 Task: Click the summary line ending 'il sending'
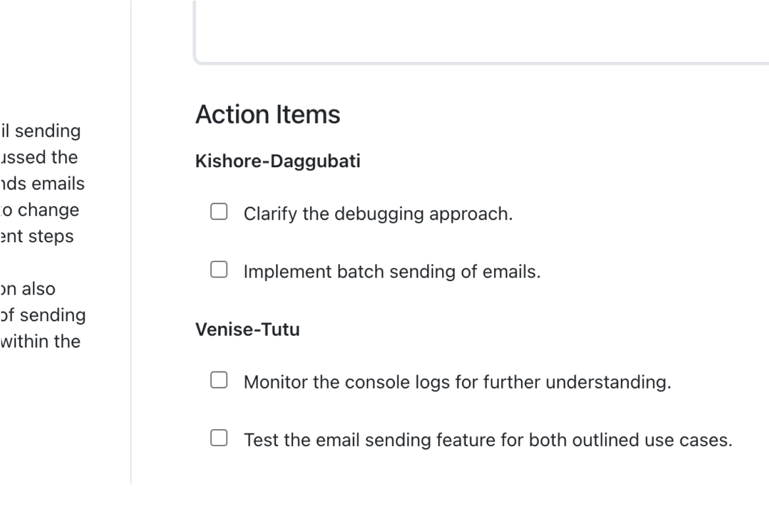(x=41, y=131)
